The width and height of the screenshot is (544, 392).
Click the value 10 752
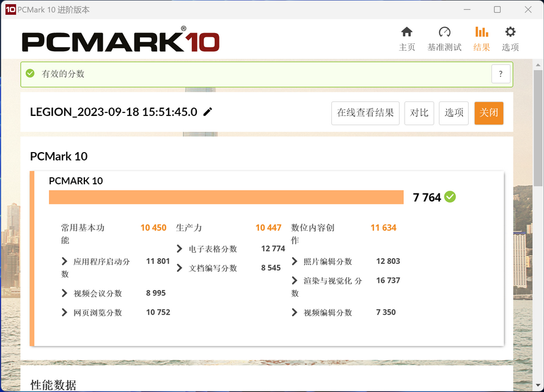coord(158,312)
